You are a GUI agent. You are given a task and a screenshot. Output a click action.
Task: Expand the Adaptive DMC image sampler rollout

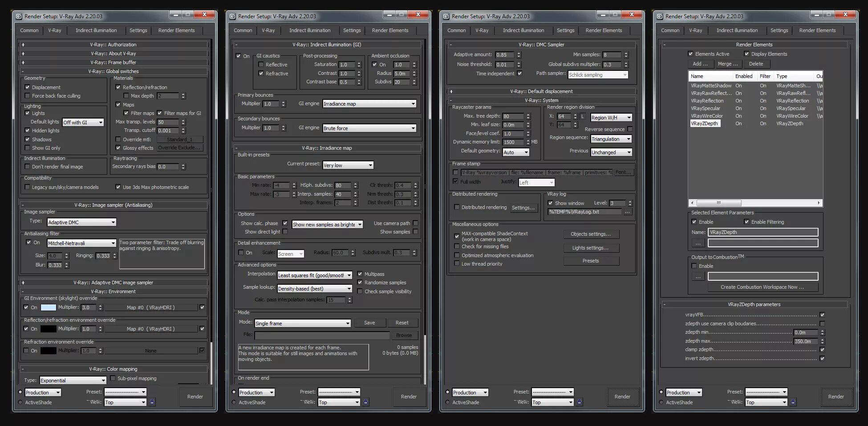(x=113, y=283)
